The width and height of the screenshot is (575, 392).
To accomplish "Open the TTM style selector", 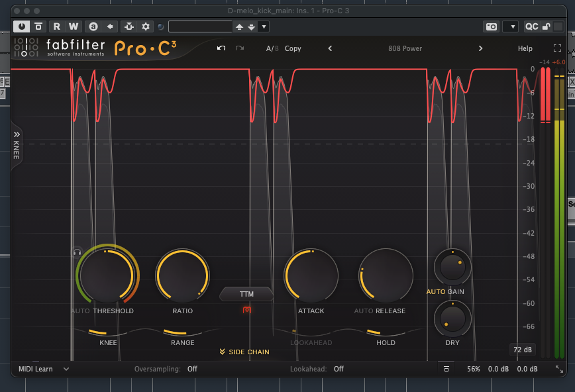I will pyautogui.click(x=246, y=294).
